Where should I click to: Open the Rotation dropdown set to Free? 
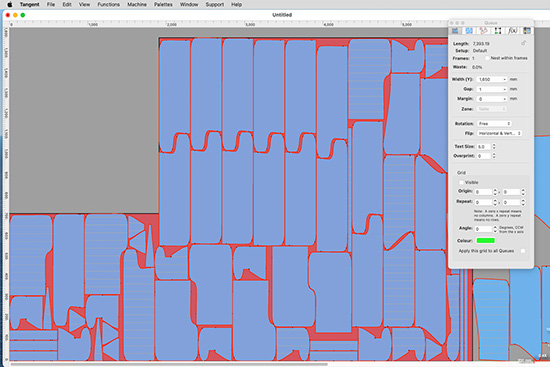[494, 124]
